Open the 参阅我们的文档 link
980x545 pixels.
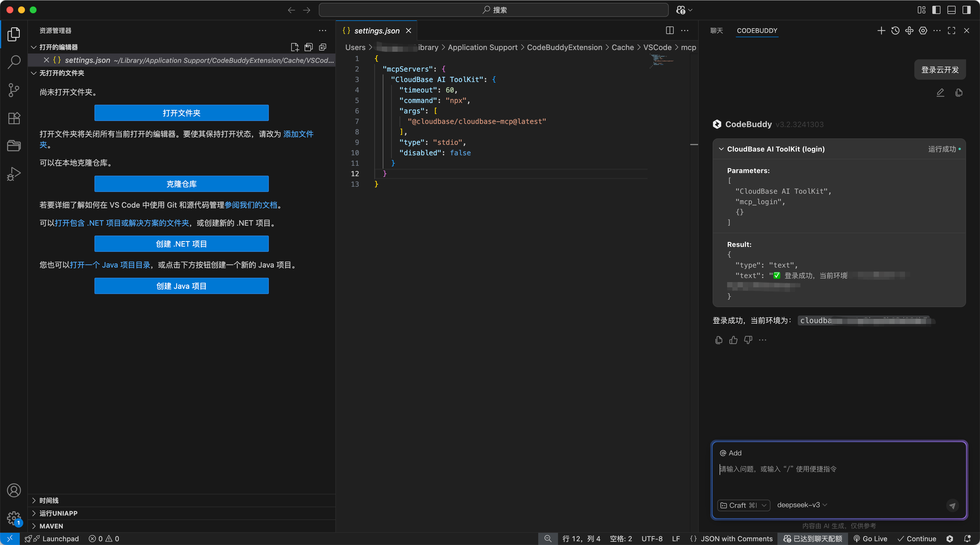click(251, 205)
